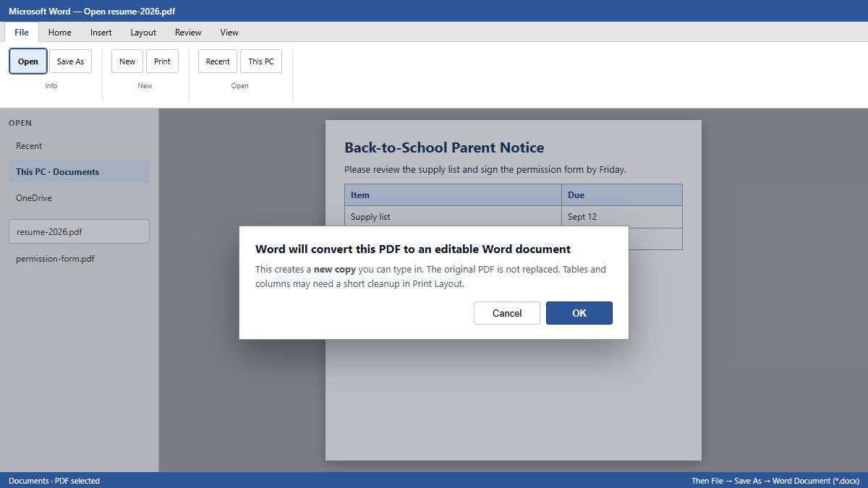
Task: Select This PC · Documents location
Action: point(79,172)
